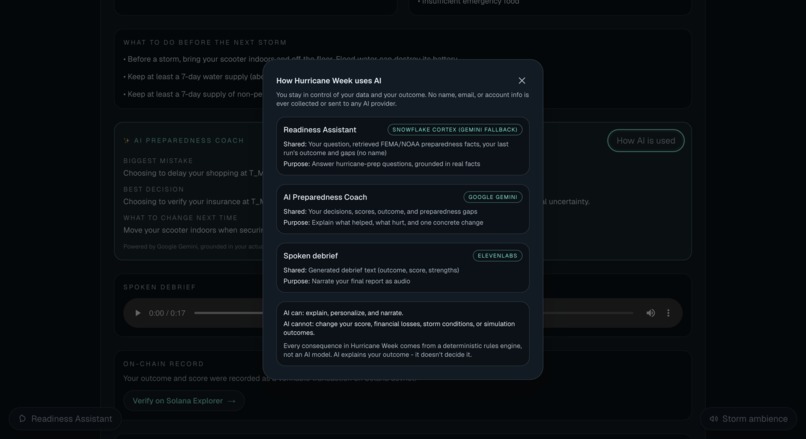Image resolution: width=806 pixels, height=439 pixels.
Task: Open the How AI is used button
Action: (x=646, y=140)
